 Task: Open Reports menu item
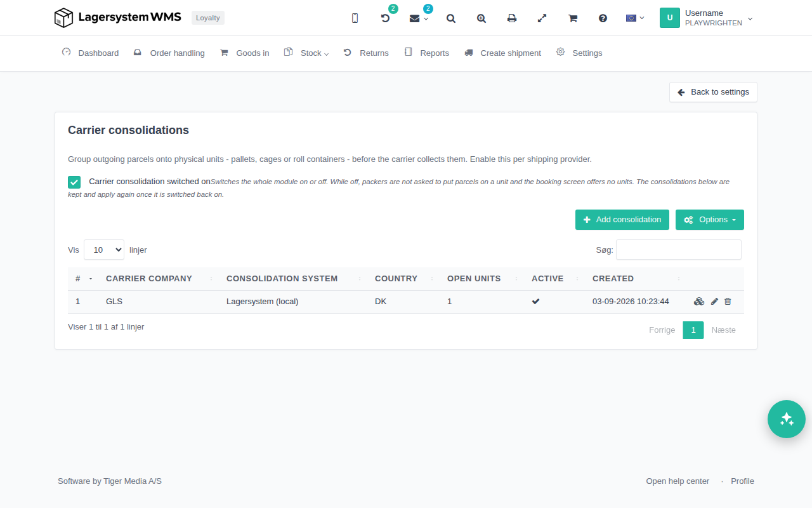click(427, 53)
